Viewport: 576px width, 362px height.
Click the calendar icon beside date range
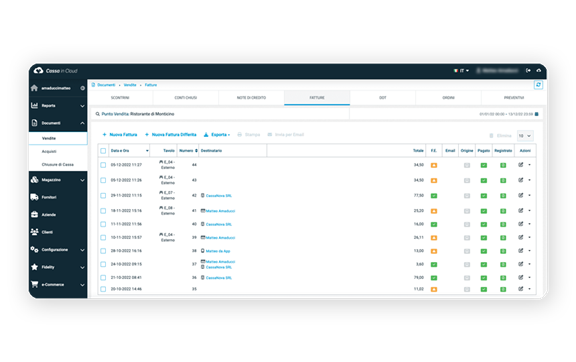click(x=536, y=114)
